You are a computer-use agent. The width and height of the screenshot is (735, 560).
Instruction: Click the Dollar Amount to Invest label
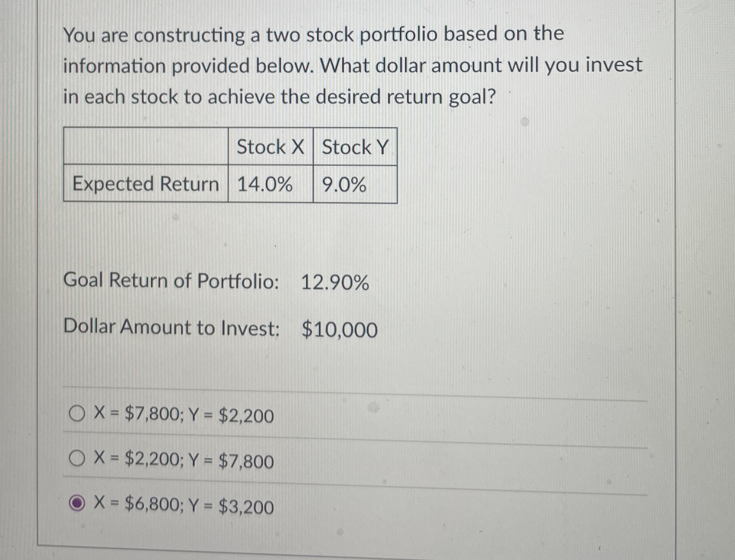coord(172,329)
